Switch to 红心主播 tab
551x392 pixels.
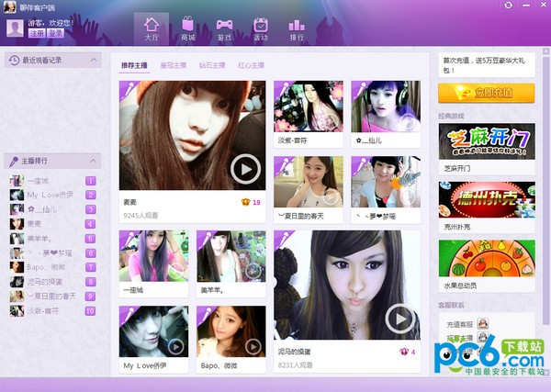pos(251,65)
